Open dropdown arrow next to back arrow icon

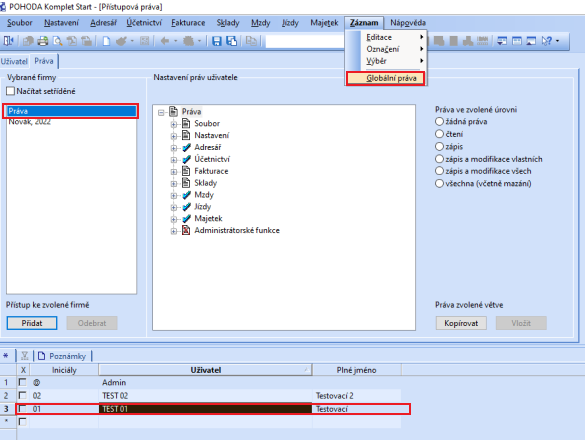point(175,41)
